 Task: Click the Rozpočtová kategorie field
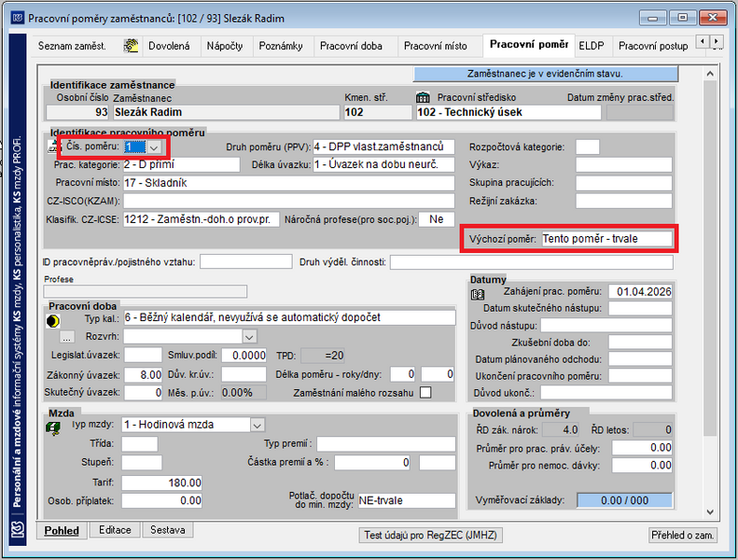pyautogui.click(x=588, y=147)
